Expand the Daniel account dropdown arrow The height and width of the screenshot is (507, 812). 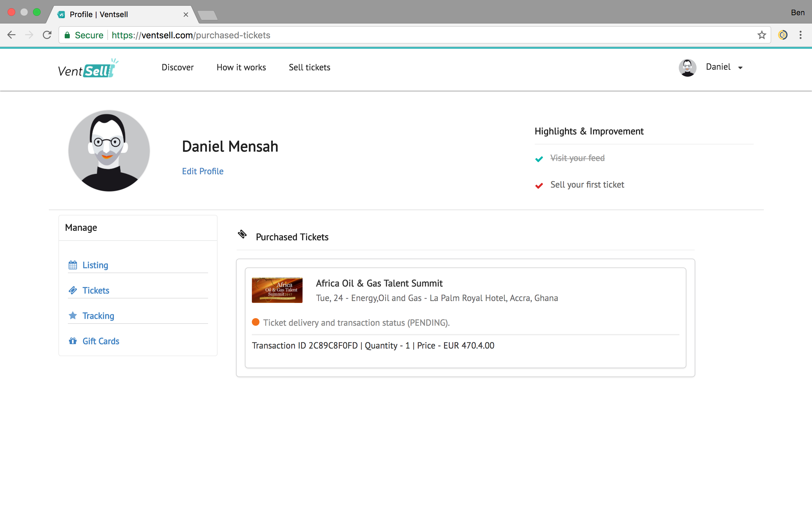(740, 68)
